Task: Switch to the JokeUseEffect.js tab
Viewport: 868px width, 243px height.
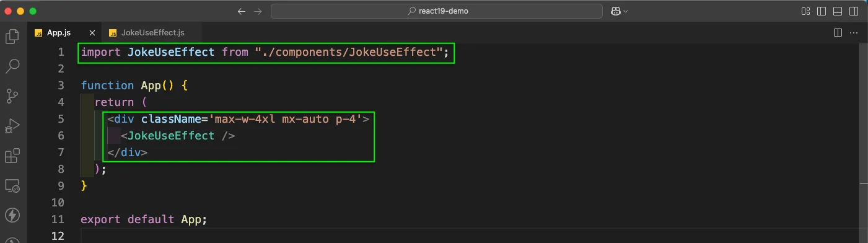Action: tap(151, 33)
